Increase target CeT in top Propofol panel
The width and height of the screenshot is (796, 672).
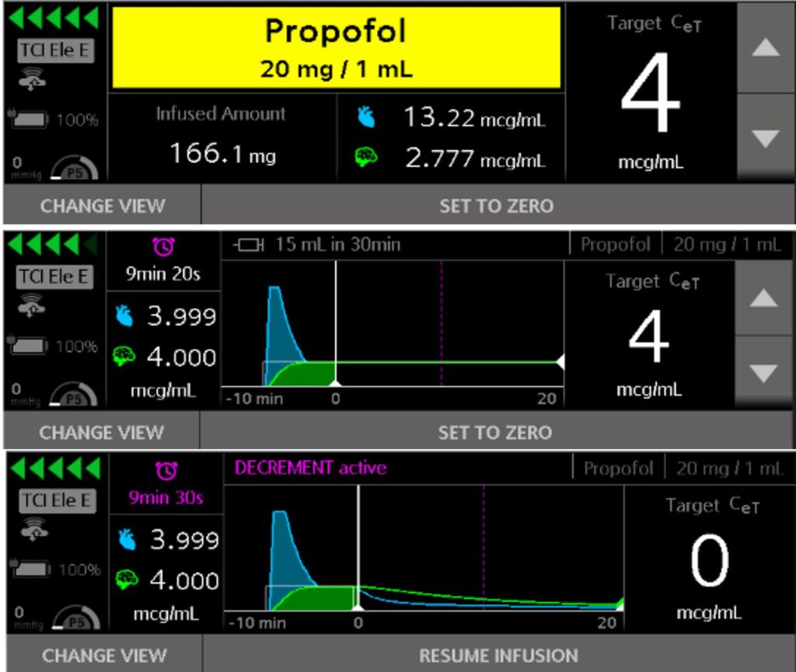766,48
